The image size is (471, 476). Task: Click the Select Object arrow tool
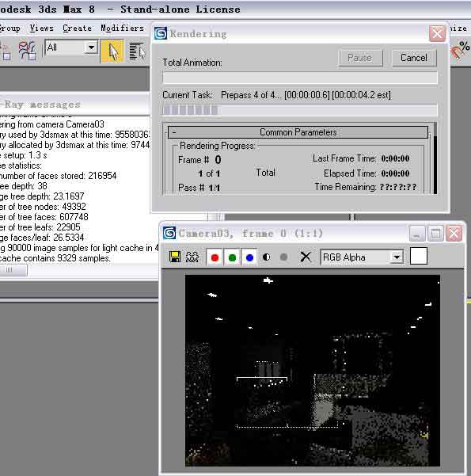(112, 51)
